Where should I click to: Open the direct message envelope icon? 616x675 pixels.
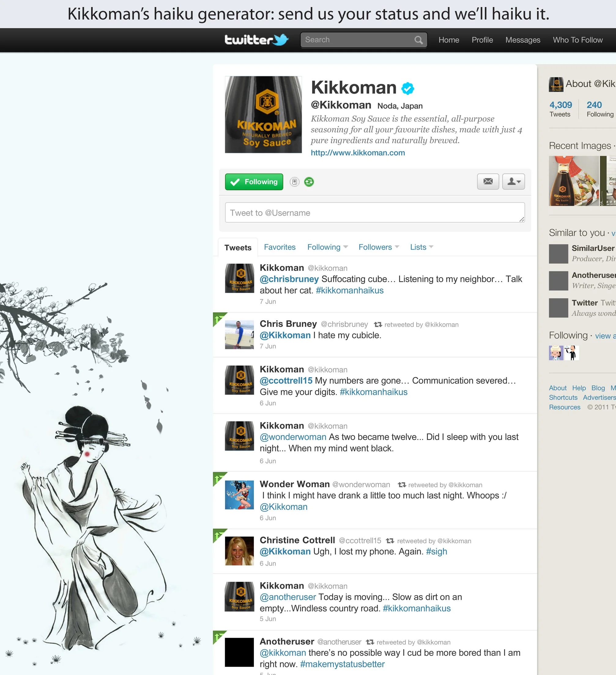488,181
